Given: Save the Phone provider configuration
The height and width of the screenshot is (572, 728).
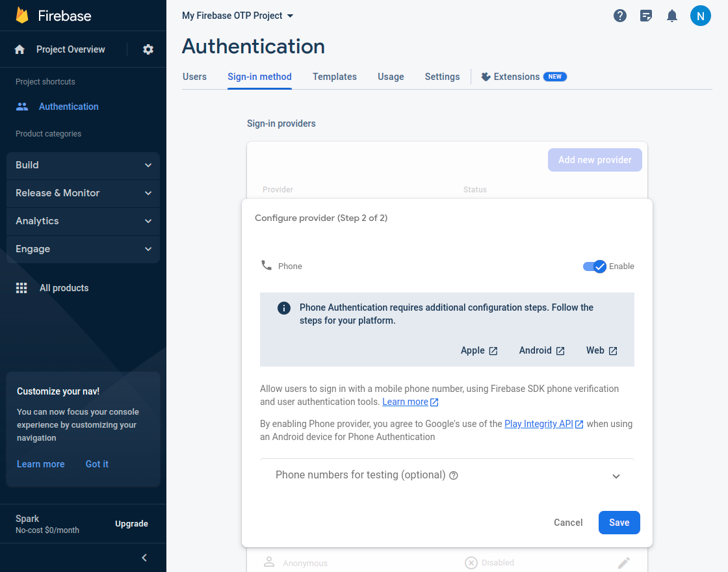Looking at the screenshot, I should 619,522.
